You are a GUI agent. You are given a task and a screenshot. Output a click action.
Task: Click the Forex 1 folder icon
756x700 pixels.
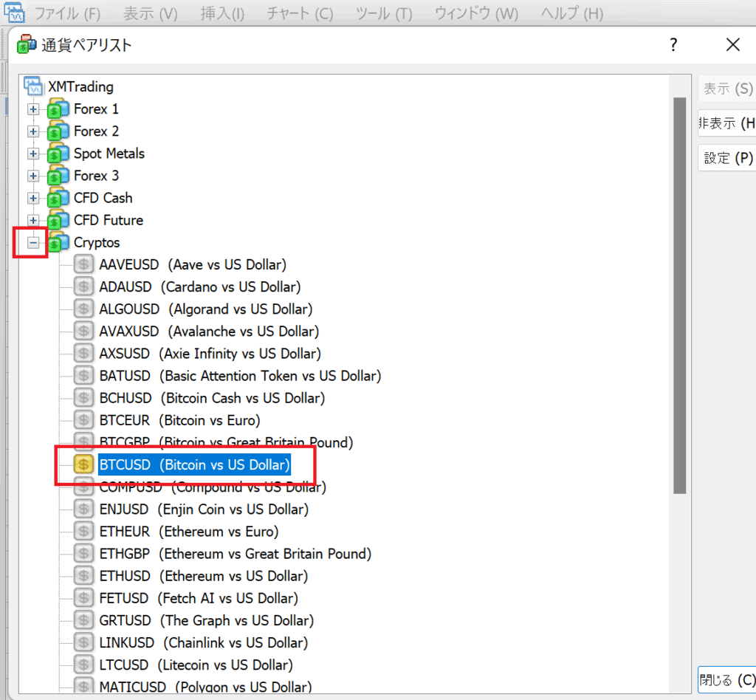[x=58, y=109]
